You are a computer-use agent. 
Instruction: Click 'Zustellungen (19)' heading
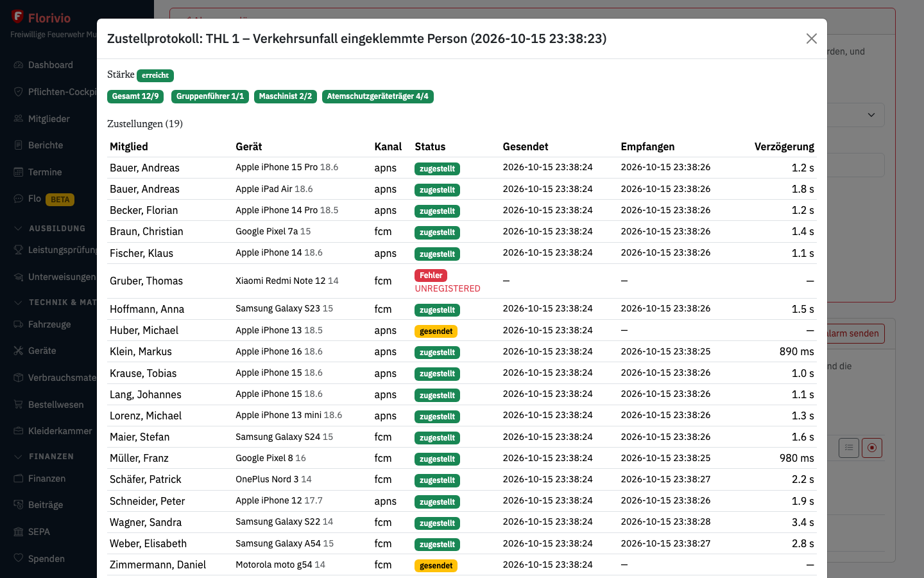[145, 123]
